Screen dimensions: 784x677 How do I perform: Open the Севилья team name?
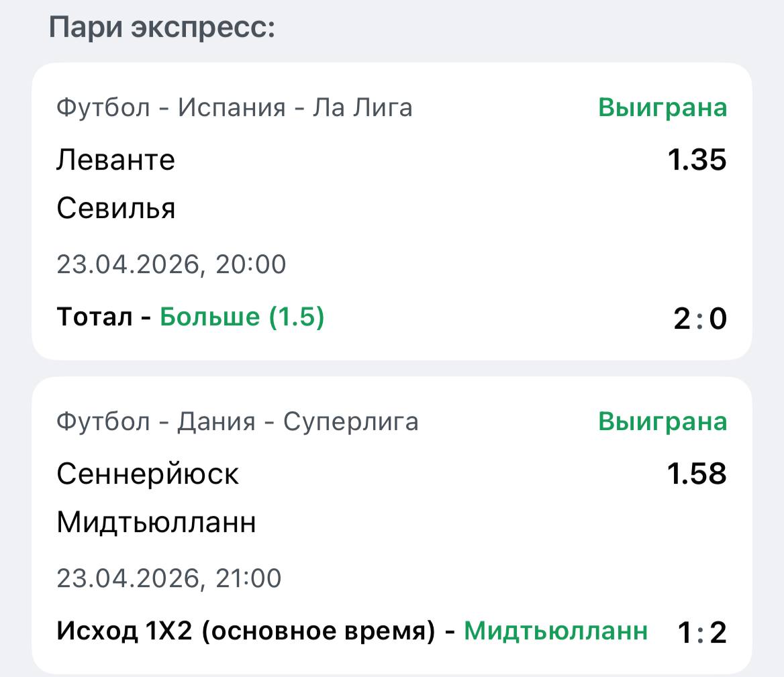point(116,209)
